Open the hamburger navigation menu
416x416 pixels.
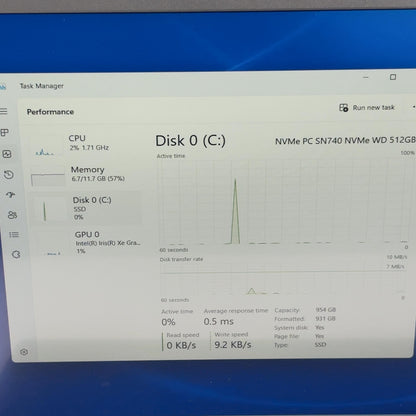click(3, 111)
